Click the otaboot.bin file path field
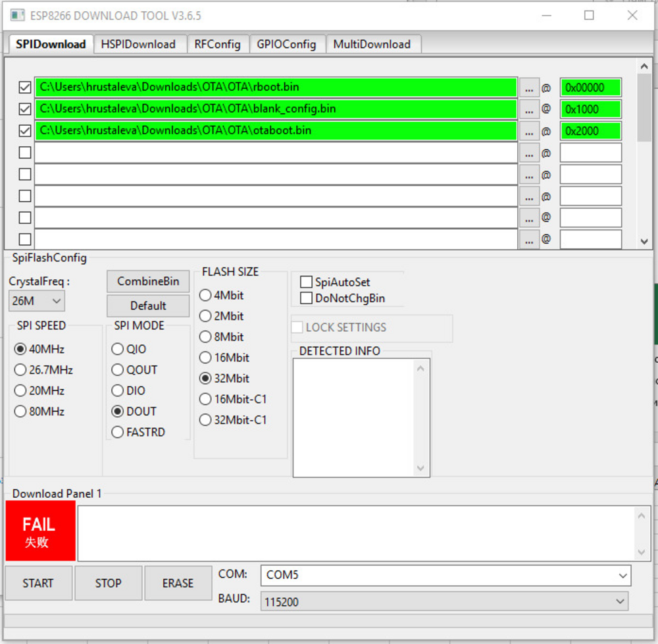Image resolution: width=658 pixels, height=644 pixels. tap(276, 131)
